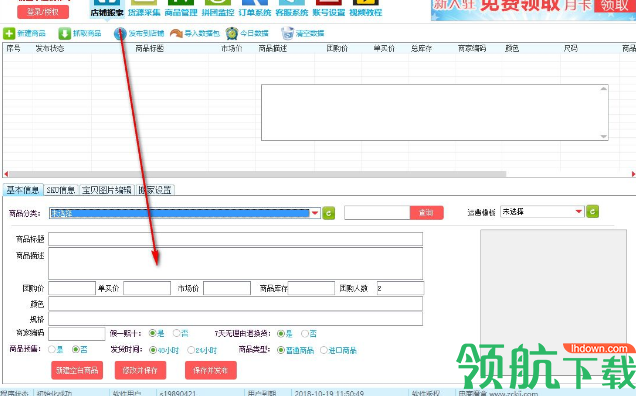Click the 保存并发布 button

211,370
